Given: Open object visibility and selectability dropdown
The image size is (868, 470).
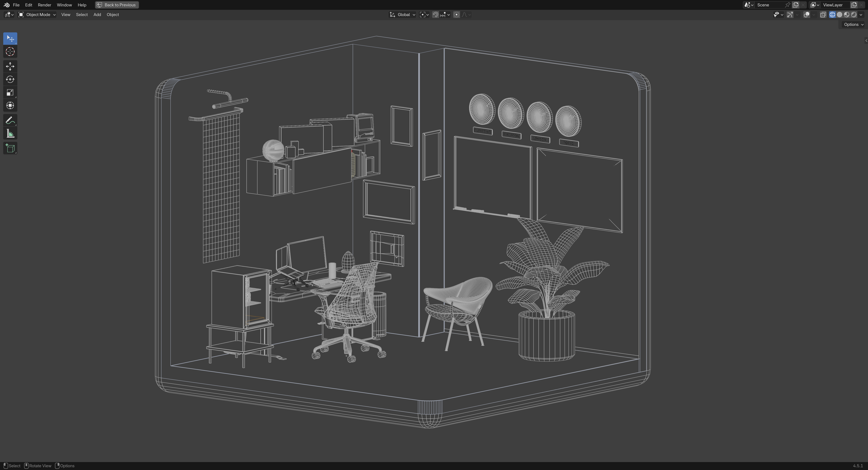Looking at the screenshot, I should tap(778, 15).
